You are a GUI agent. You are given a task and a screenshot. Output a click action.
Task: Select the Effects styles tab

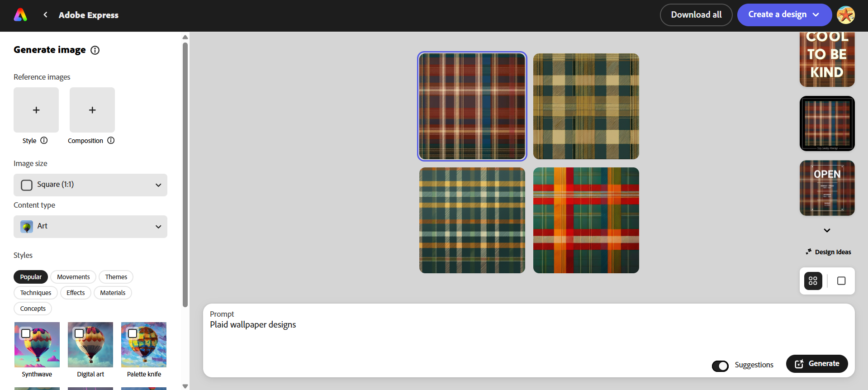(x=76, y=293)
